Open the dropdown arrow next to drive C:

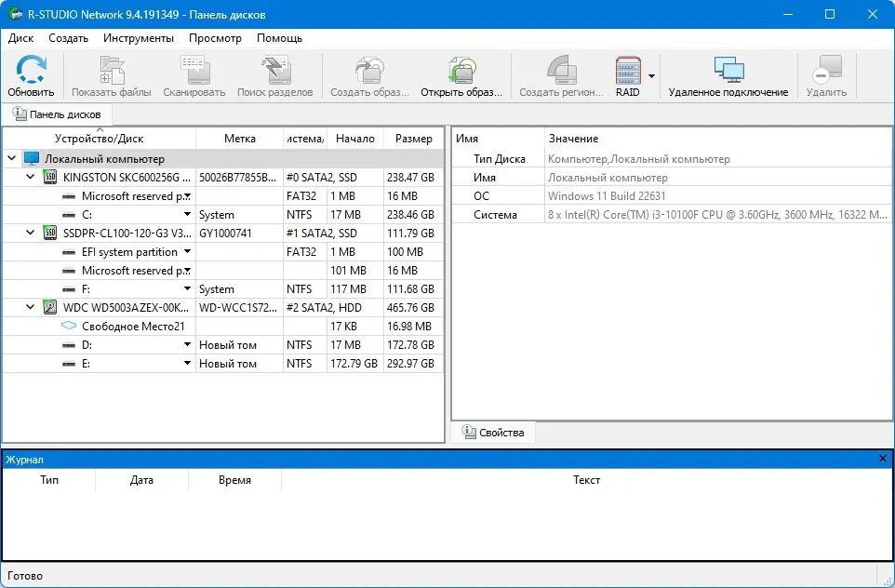(186, 214)
